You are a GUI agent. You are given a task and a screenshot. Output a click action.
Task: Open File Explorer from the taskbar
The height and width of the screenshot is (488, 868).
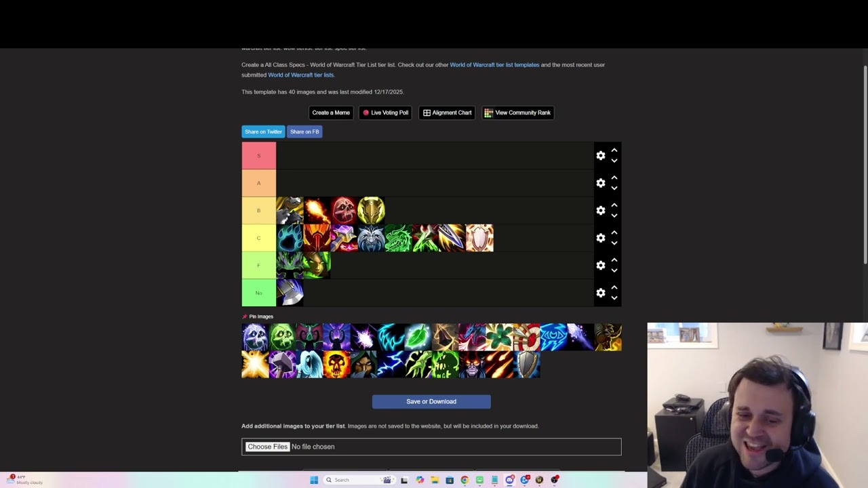pos(435,480)
